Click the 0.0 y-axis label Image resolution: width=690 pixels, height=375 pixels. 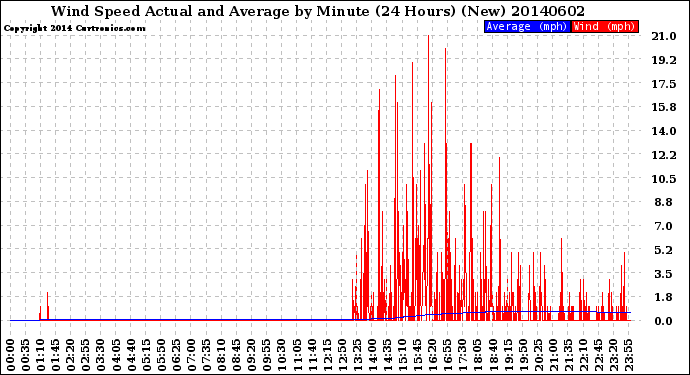[664, 321]
